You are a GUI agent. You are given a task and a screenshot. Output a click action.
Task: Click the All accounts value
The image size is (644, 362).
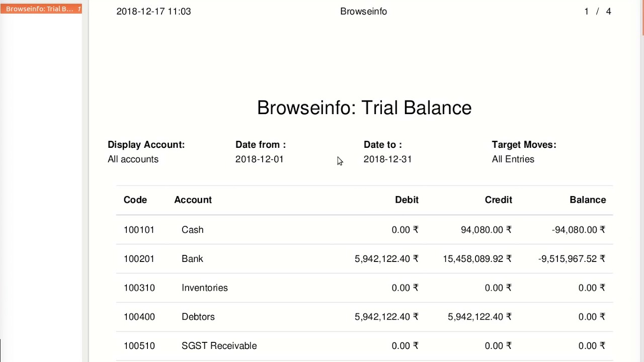pyautogui.click(x=133, y=159)
